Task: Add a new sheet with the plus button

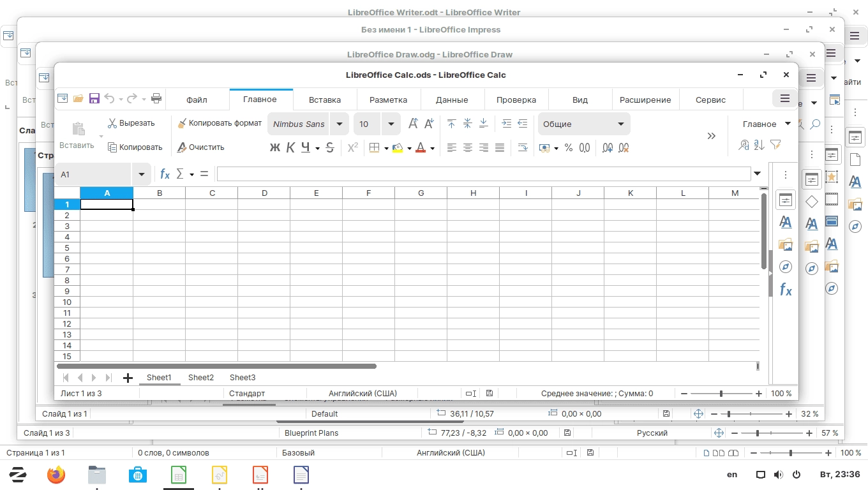Action: pos(128,378)
